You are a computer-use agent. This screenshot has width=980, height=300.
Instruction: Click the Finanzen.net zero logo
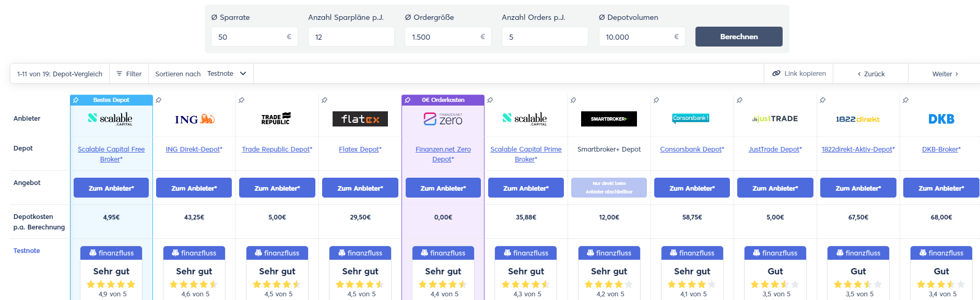443,119
